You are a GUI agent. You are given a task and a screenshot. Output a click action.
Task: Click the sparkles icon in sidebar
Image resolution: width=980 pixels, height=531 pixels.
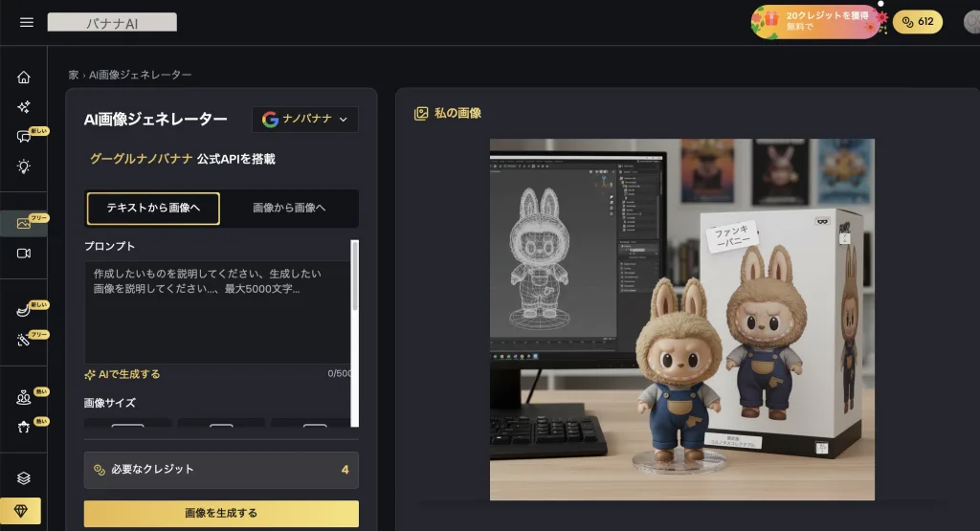24,107
